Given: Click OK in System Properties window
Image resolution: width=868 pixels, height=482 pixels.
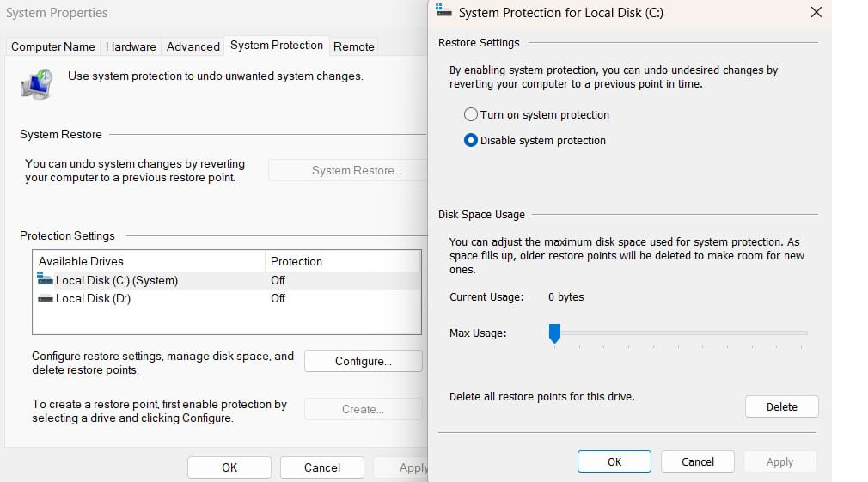Looking at the screenshot, I should click(x=229, y=467).
